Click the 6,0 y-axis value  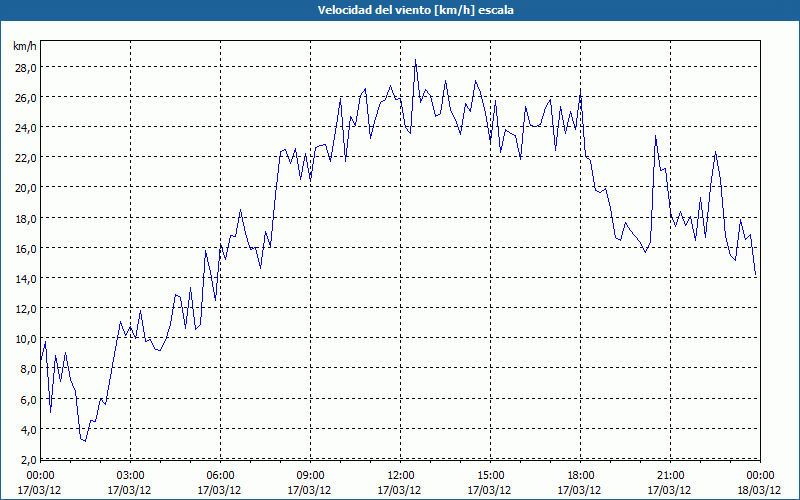pos(28,399)
